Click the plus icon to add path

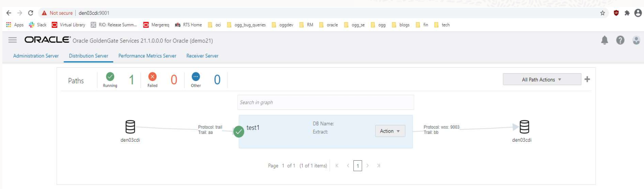587,79
